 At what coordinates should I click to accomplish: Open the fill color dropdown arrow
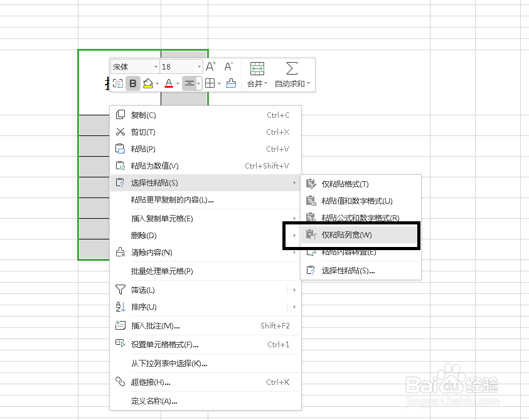tap(158, 83)
